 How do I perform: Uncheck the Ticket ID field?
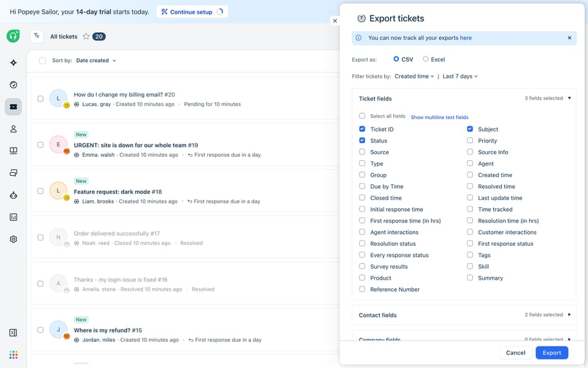click(x=362, y=129)
